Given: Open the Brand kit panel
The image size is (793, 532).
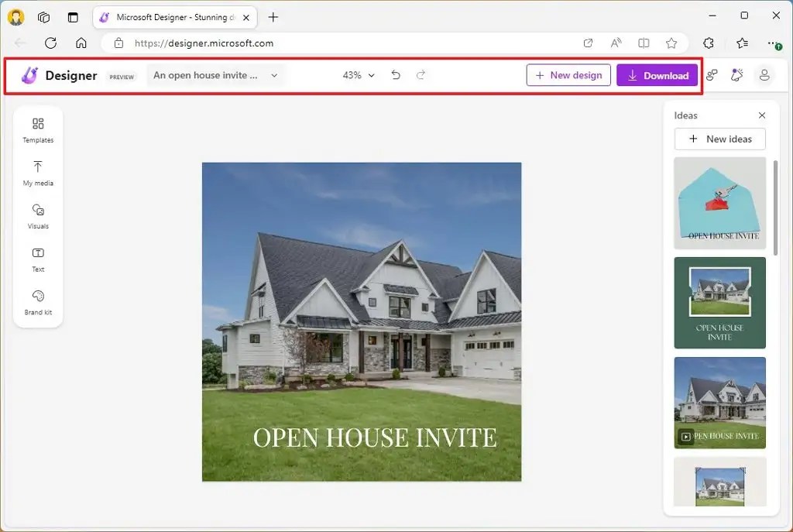Looking at the screenshot, I should (37, 302).
